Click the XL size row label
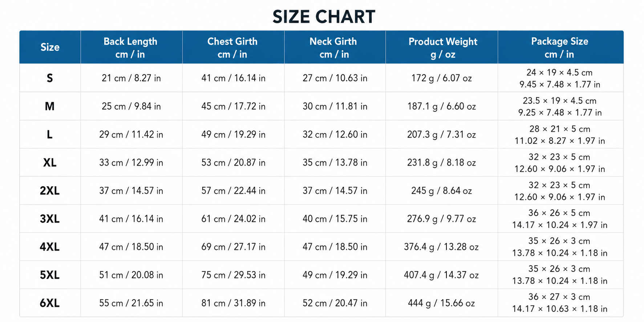This screenshot has height=322, width=644. (x=50, y=163)
